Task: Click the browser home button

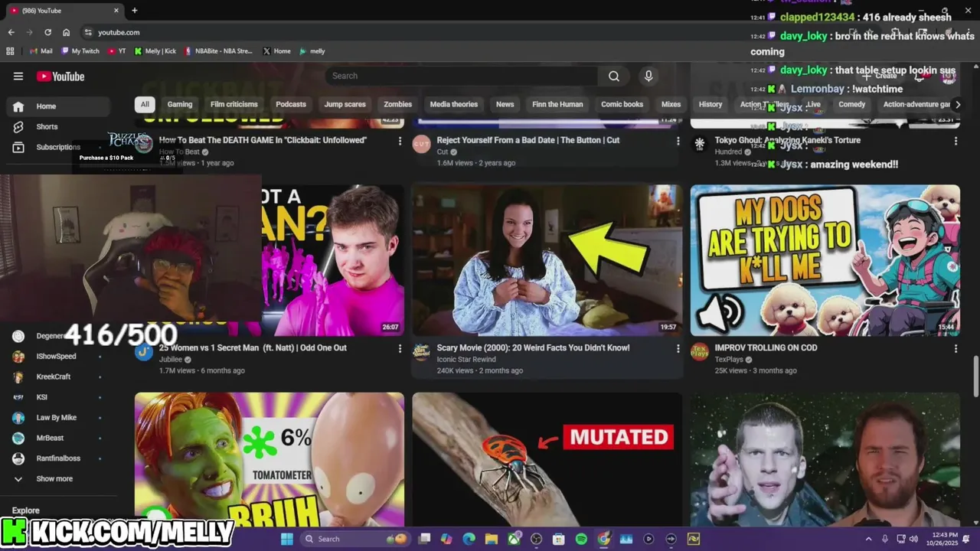Action: [x=66, y=32]
